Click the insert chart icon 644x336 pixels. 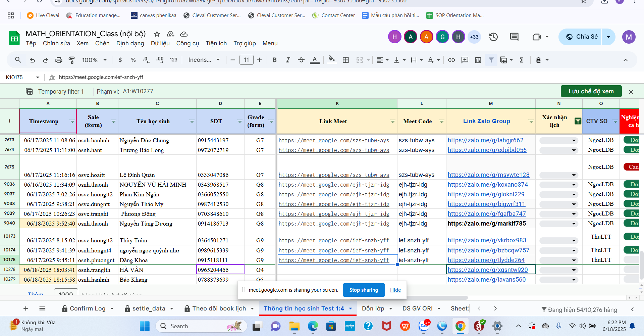[478, 60]
